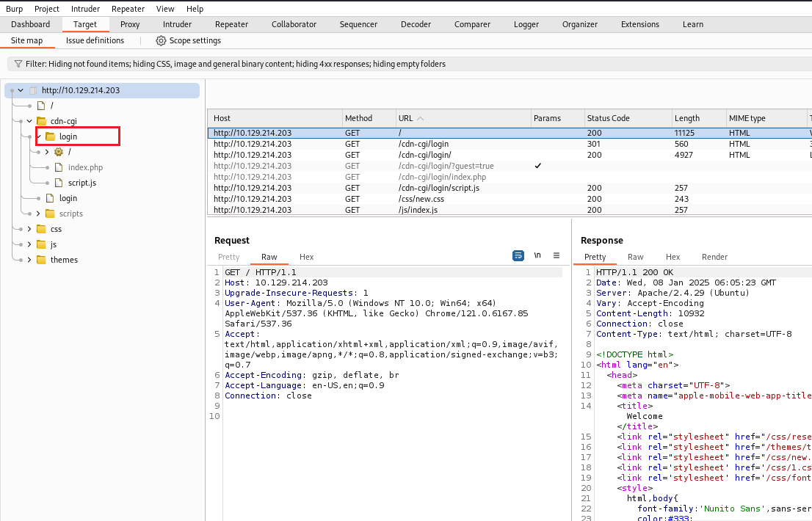
Task: Sort table by Status Code column
Action: click(628, 118)
